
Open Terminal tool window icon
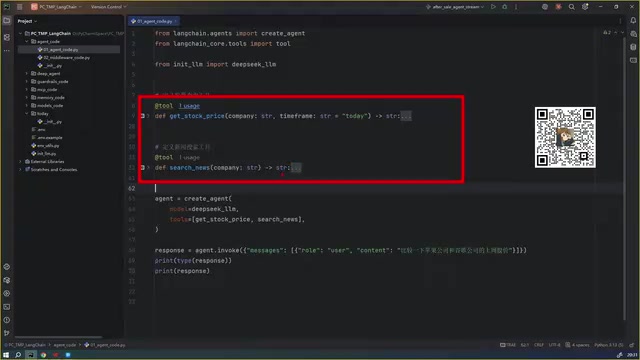click(x=7, y=307)
